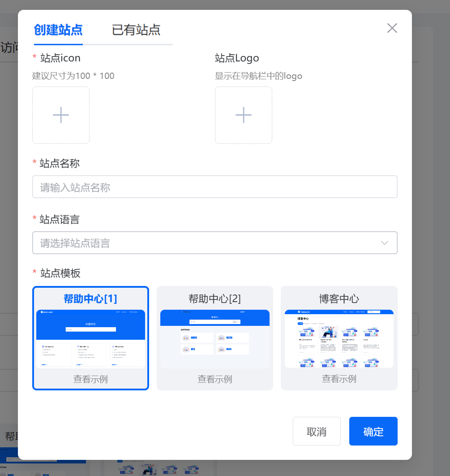The image size is (450, 476).
Task: Close the 创建站点 dialog with X
Action: click(x=392, y=28)
